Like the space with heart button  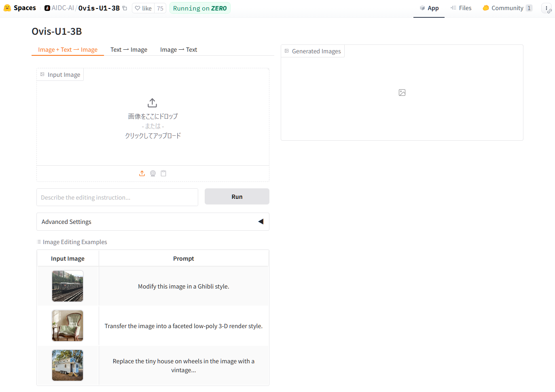[143, 8]
